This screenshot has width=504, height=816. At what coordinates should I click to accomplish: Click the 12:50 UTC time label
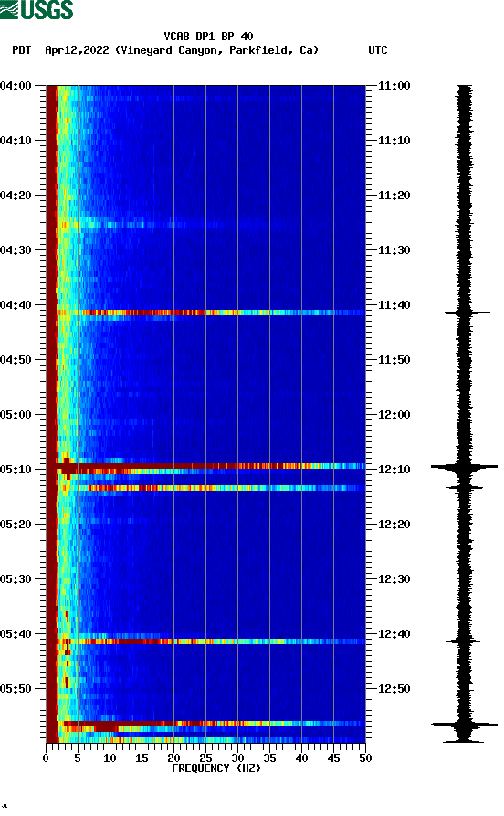coord(394,688)
